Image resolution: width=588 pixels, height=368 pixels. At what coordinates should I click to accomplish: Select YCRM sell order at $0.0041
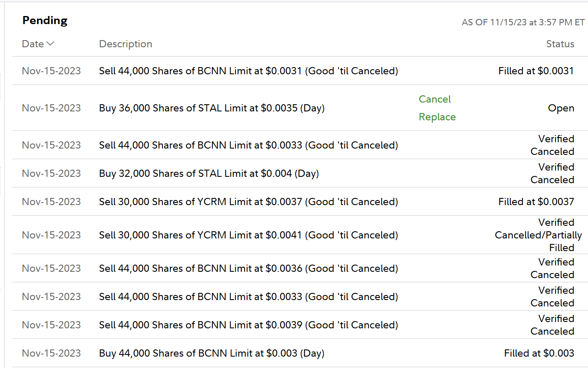click(248, 235)
